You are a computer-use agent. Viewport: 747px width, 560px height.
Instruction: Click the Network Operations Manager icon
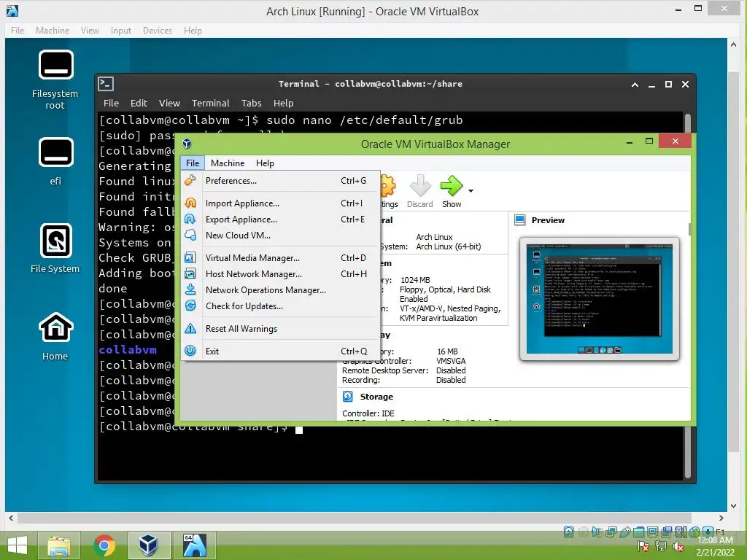pos(190,289)
